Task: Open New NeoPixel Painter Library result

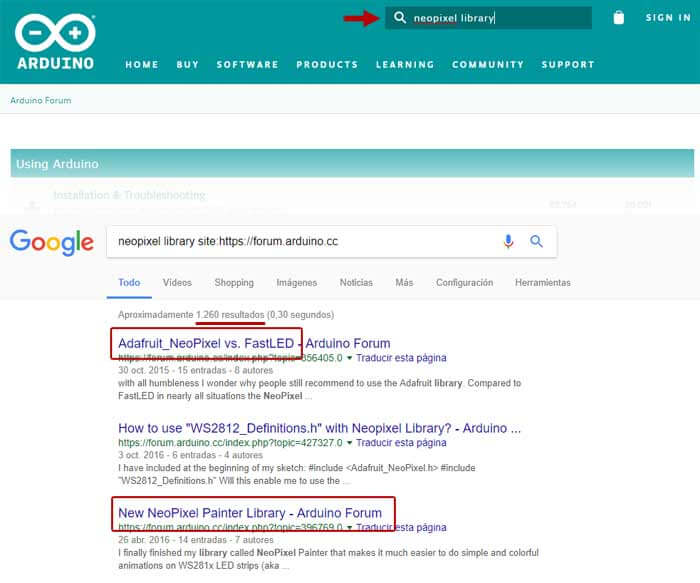Action: tap(250, 513)
